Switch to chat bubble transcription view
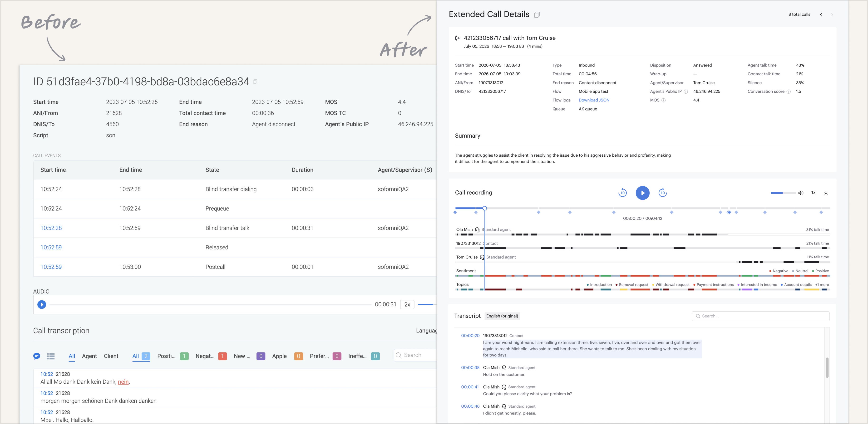 pyautogui.click(x=37, y=356)
